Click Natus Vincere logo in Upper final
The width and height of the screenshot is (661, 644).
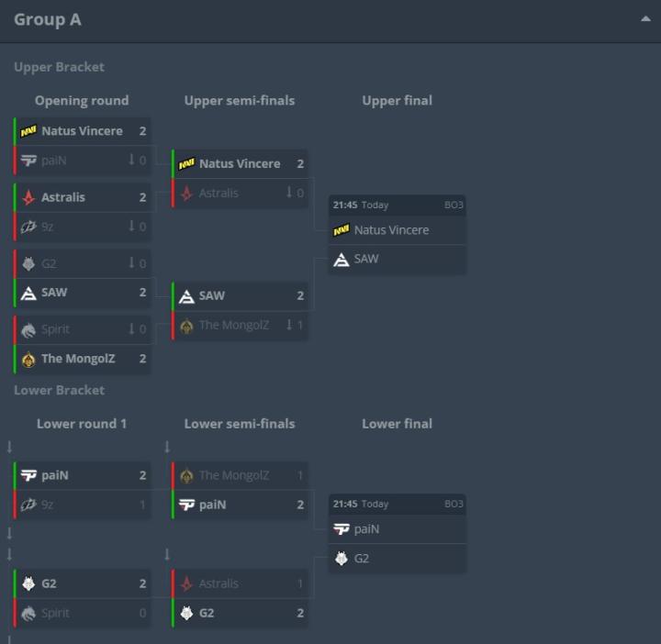click(341, 230)
